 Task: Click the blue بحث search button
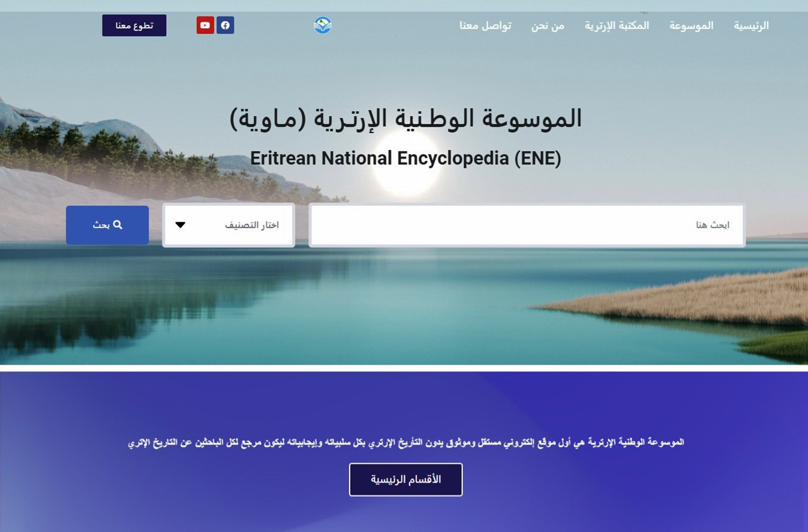coord(108,225)
